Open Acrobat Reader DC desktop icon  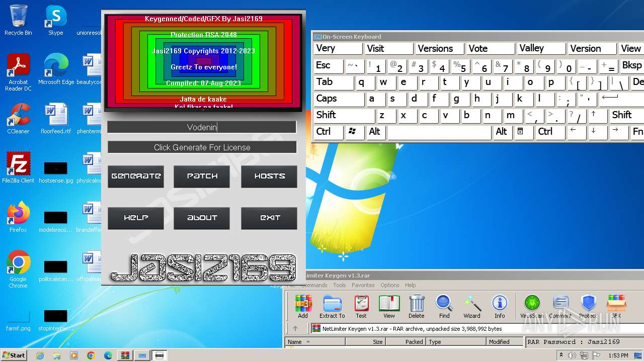(x=18, y=72)
